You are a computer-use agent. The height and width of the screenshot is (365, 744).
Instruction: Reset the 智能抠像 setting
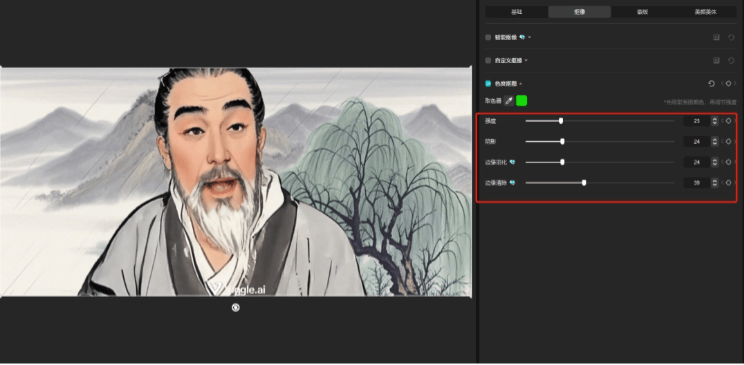[x=731, y=37]
